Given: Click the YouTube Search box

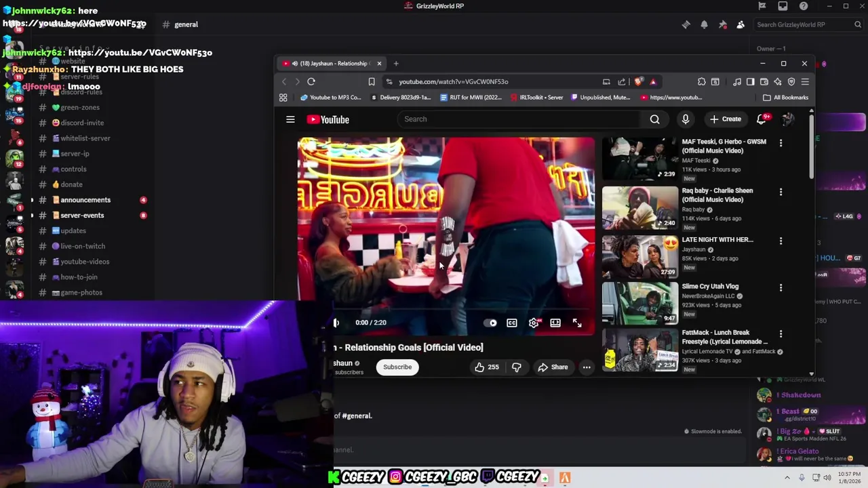Looking at the screenshot, I should coord(519,119).
